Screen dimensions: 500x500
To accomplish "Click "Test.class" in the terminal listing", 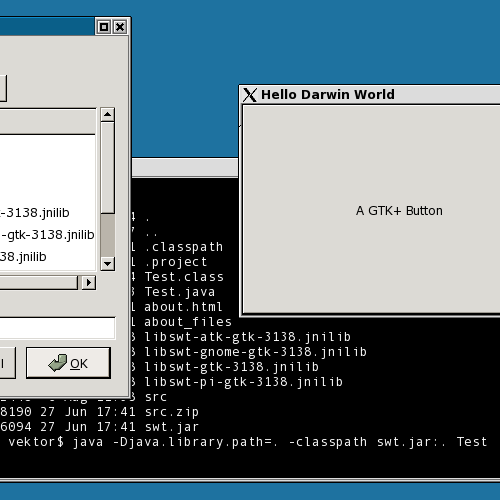I will coord(184,277).
